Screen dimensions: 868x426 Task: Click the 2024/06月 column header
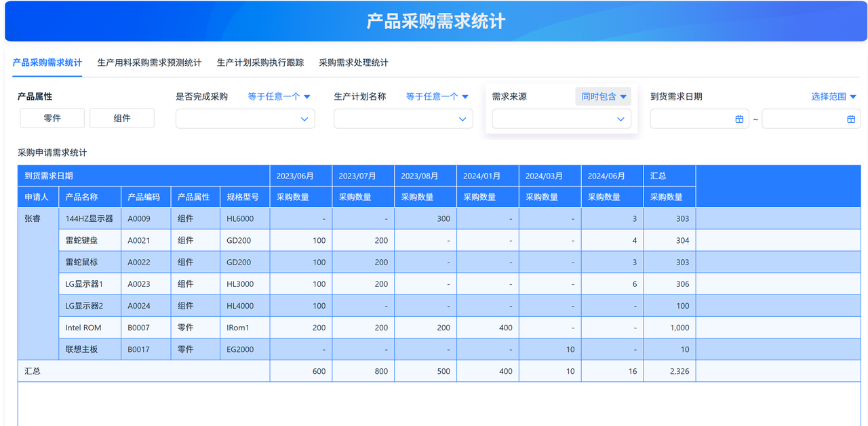coord(613,176)
